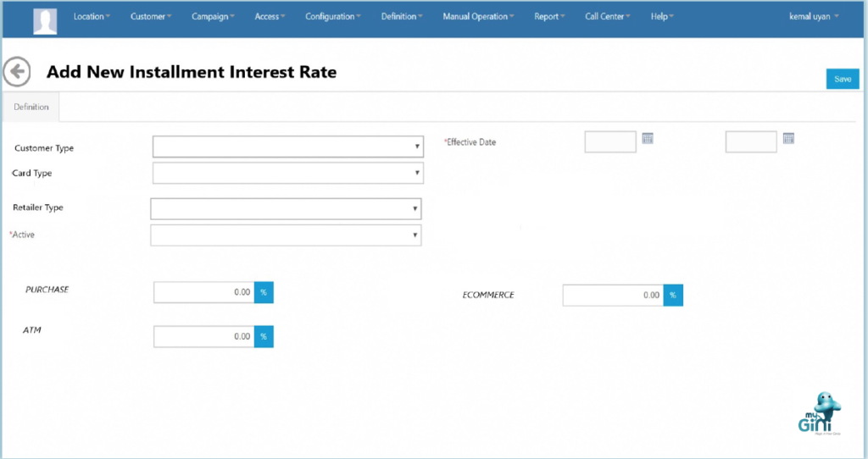The height and width of the screenshot is (459, 868).
Task: Click the percent icon beside PURCHASE
Action: point(264,292)
